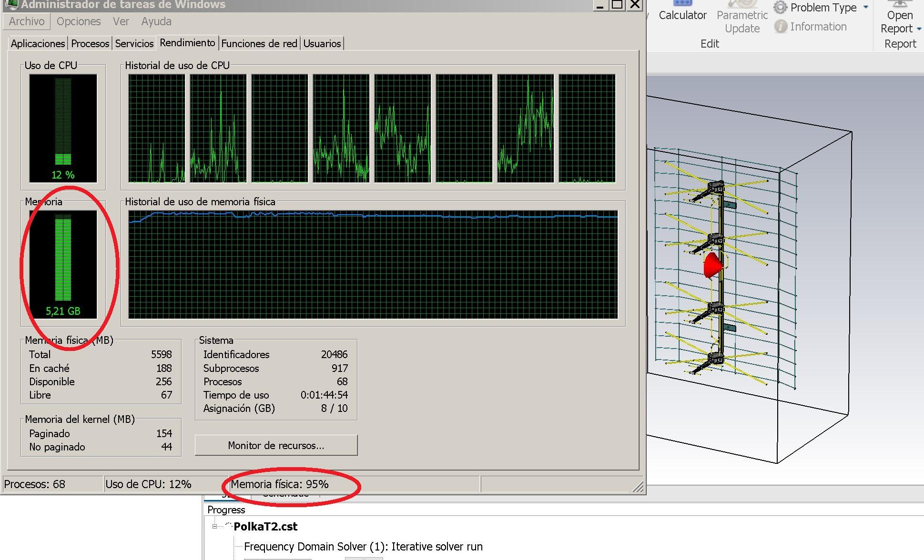Click the Information icon in ribbon

point(780,27)
